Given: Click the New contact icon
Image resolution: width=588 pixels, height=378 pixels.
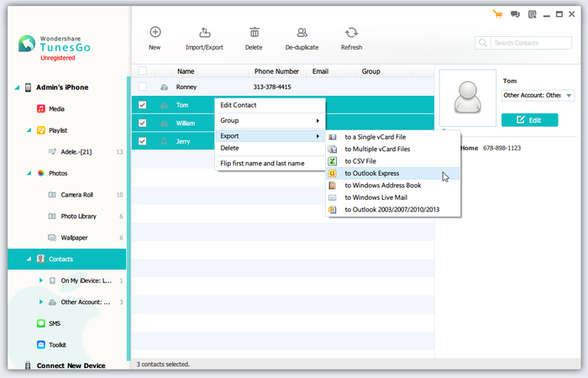Looking at the screenshot, I should point(155,33).
